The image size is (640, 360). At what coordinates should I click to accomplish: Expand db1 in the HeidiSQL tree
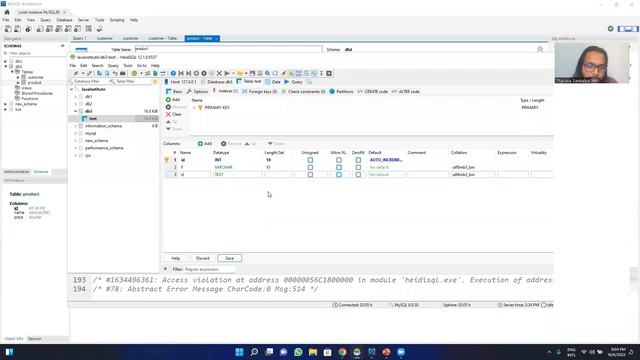coord(76,97)
